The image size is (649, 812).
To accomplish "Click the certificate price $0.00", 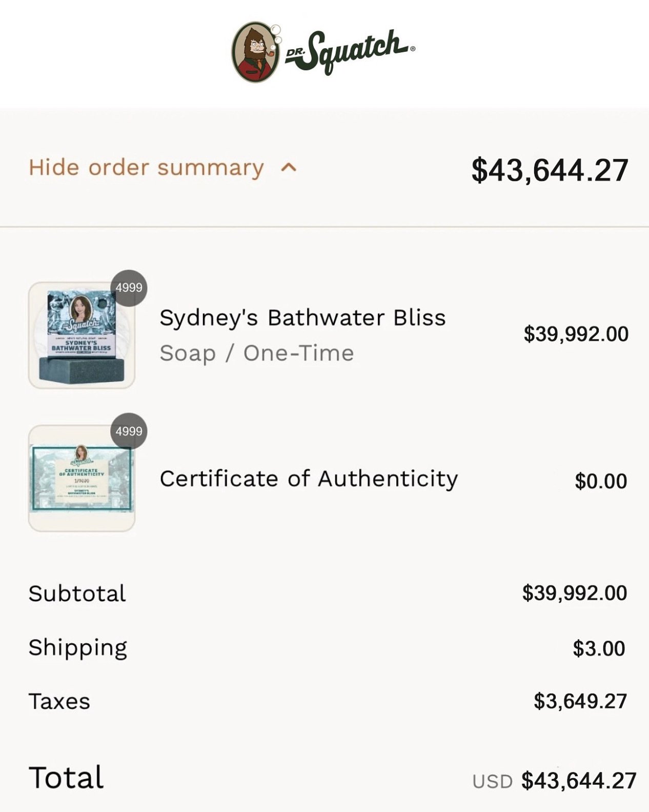I will click(x=601, y=481).
